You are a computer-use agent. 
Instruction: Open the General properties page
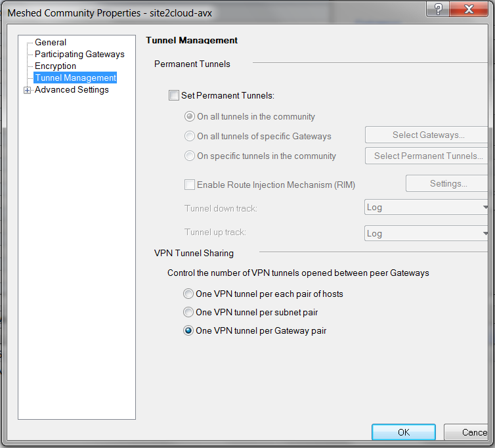[51, 42]
